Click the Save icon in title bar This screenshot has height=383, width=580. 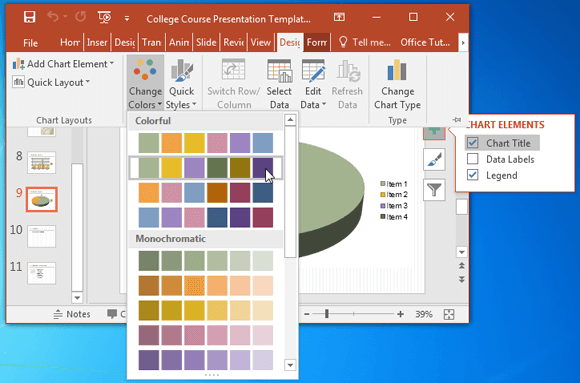click(30, 17)
